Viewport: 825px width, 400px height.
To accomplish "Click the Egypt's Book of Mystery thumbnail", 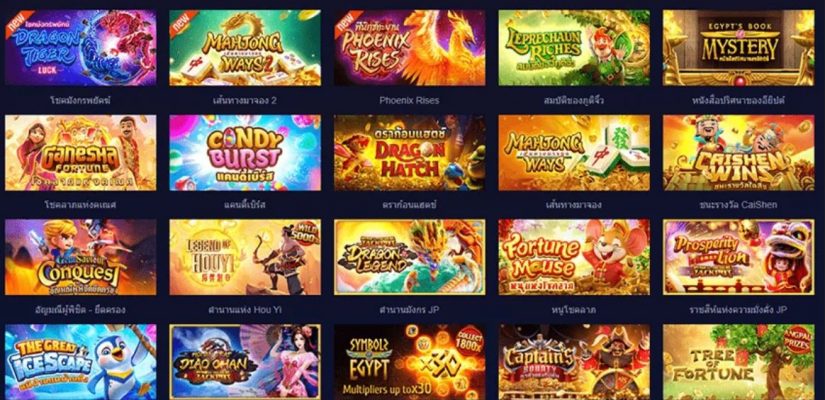I will tap(739, 48).
